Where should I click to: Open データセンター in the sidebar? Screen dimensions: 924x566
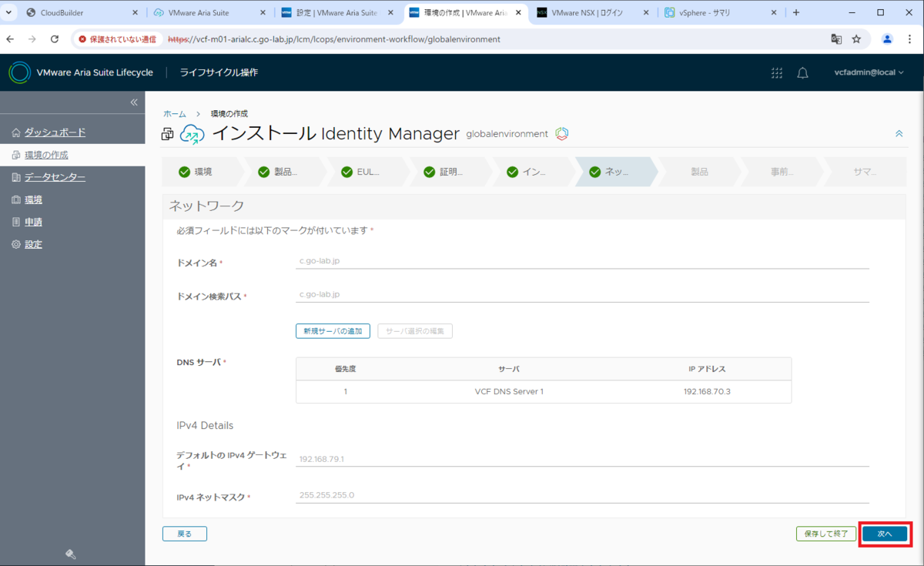55,177
